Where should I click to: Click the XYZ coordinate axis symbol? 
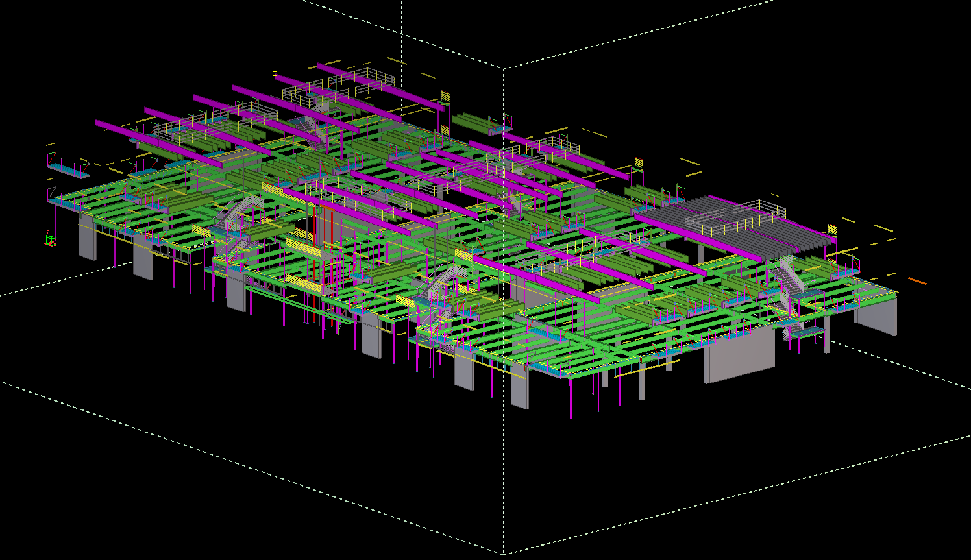50,240
